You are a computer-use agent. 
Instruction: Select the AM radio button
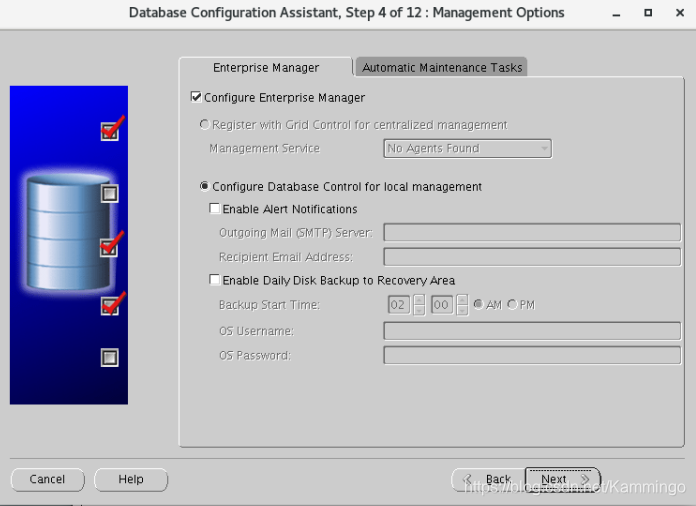point(478,304)
